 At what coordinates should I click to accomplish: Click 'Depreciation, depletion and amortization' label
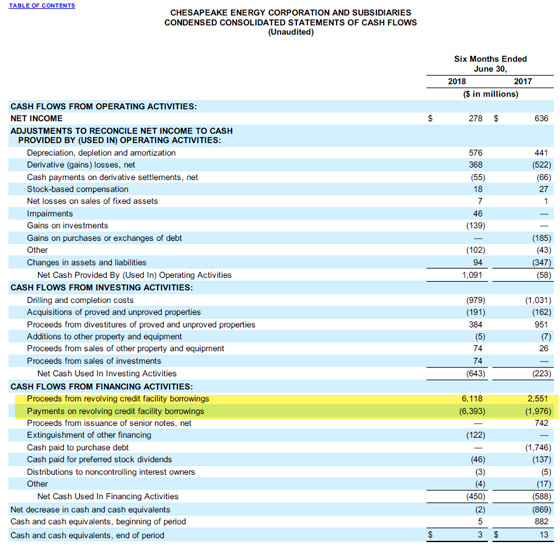point(101,153)
